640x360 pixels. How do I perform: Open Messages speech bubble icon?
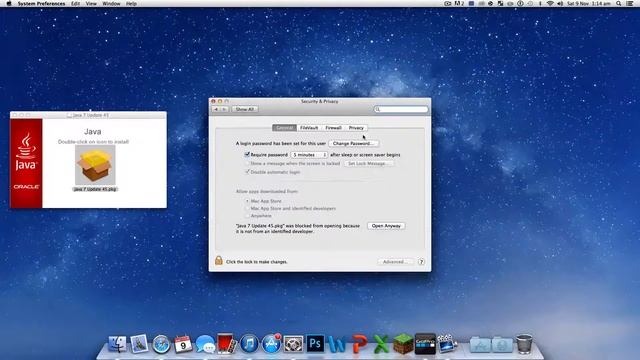pos(205,344)
